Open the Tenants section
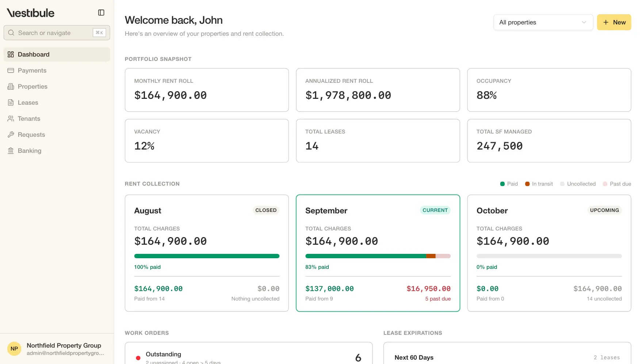The width and height of the screenshot is (642, 364). click(57, 119)
